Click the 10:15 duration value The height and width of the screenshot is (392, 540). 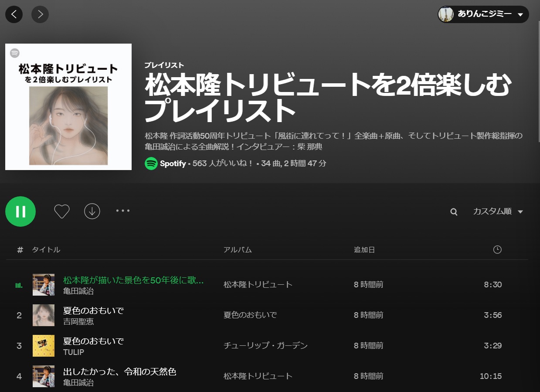[x=491, y=376]
